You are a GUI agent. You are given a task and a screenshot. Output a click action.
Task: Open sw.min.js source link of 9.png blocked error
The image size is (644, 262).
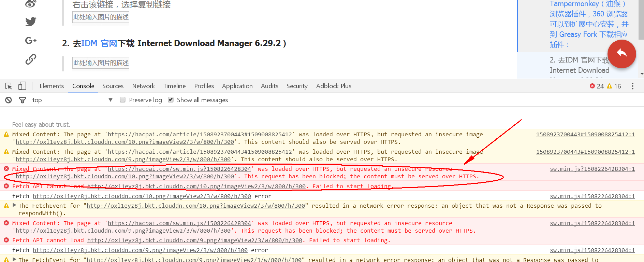[x=592, y=223]
